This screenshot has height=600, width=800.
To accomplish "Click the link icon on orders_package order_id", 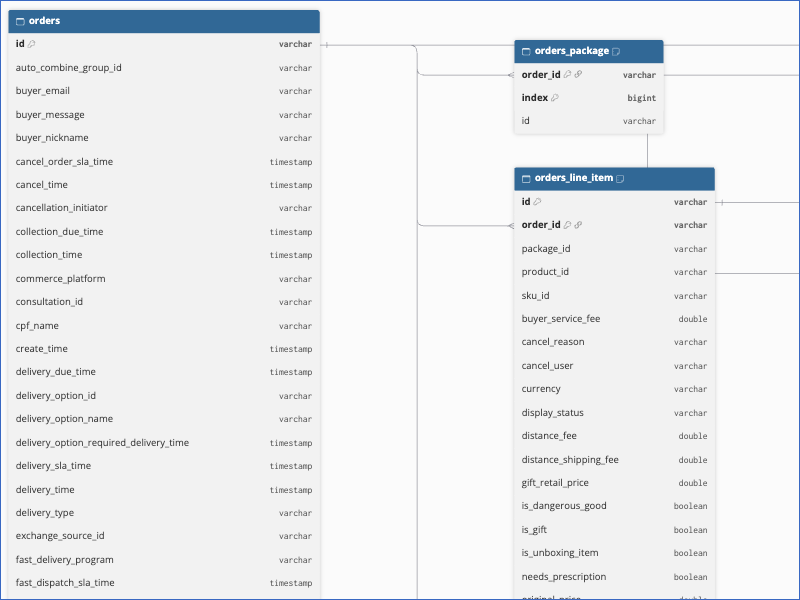I will pos(578,74).
